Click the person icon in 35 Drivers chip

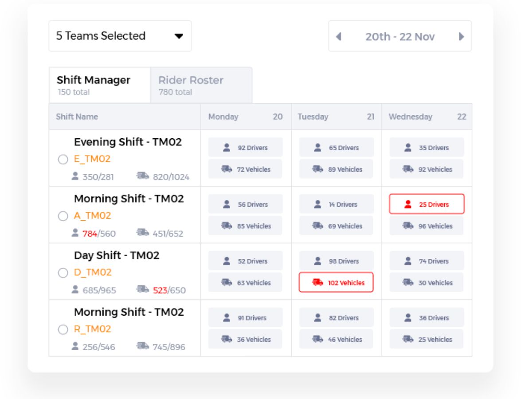408,148
